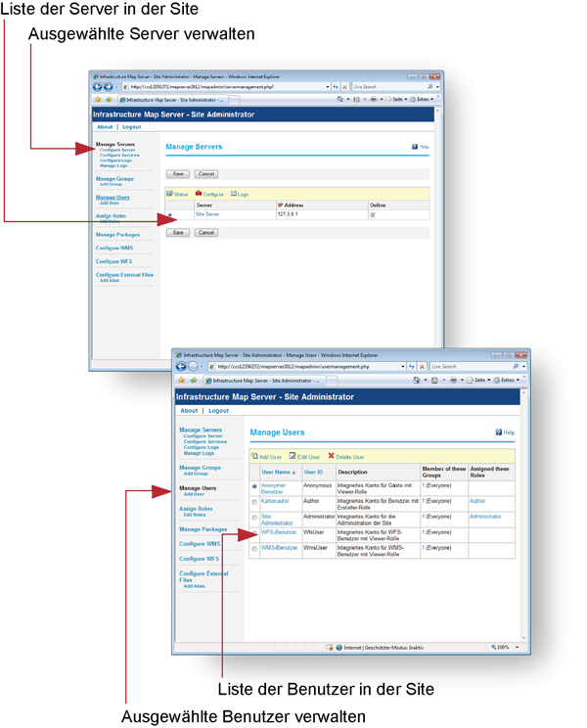
Task: Select radio button for Anonymer Benutzer
Action: (254, 486)
